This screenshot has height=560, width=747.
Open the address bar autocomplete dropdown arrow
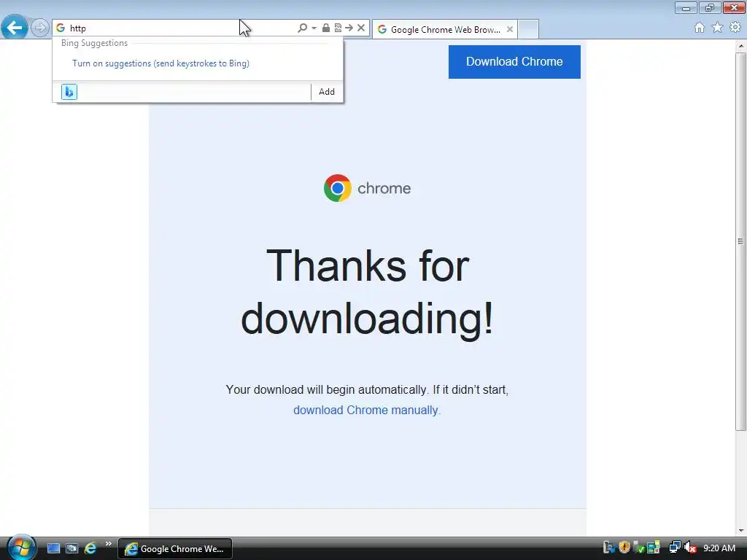tap(314, 28)
